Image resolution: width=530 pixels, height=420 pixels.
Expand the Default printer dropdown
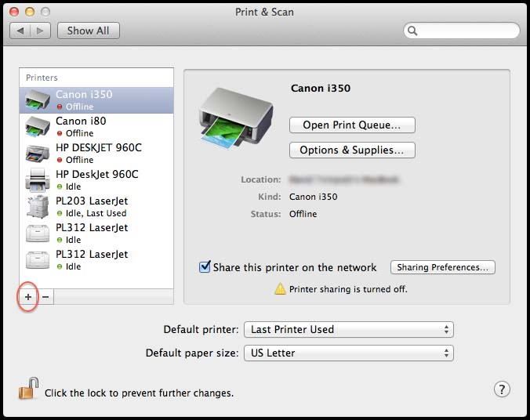coord(349,330)
